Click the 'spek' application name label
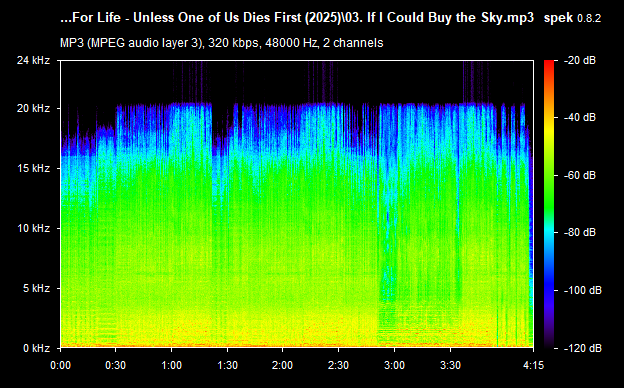This screenshot has width=624, height=388. [558, 18]
